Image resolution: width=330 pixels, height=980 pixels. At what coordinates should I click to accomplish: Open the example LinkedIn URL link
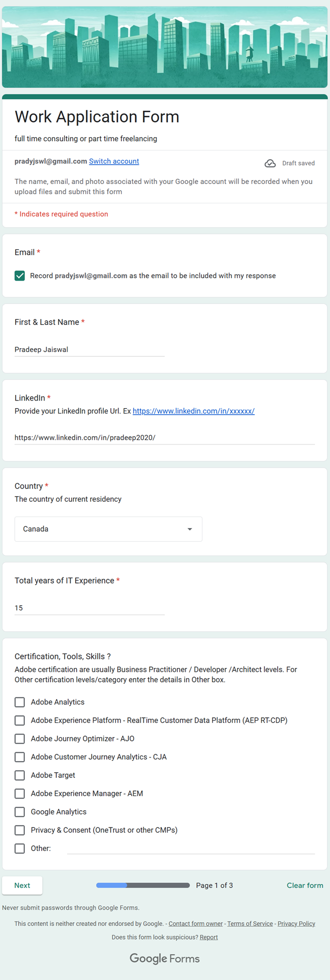(x=193, y=411)
